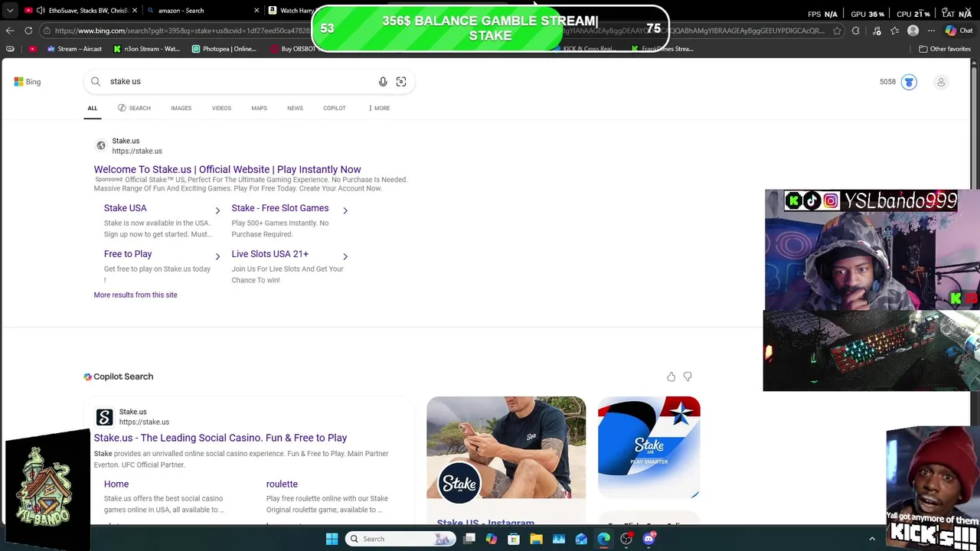Open Photopea Online bookmark
Image resolution: width=980 pixels, height=551 pixels.
click(x=224, y=49)
